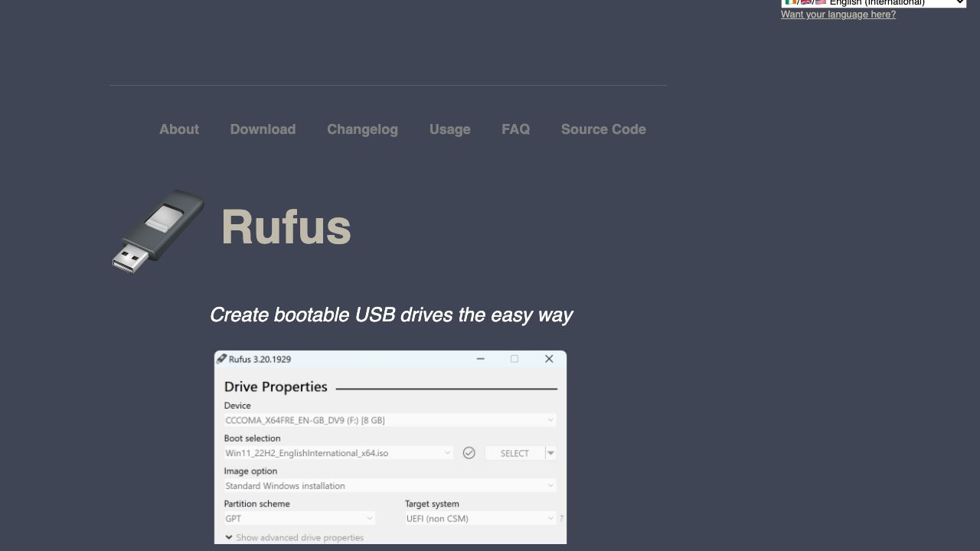Click the 'Target system' label
Screen dimensions: 980x551
[432, 504]
